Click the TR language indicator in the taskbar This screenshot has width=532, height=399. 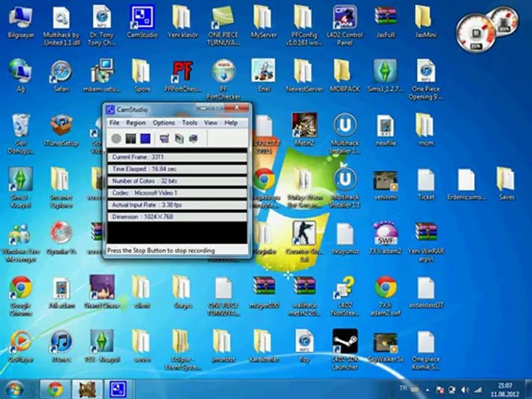403,388
